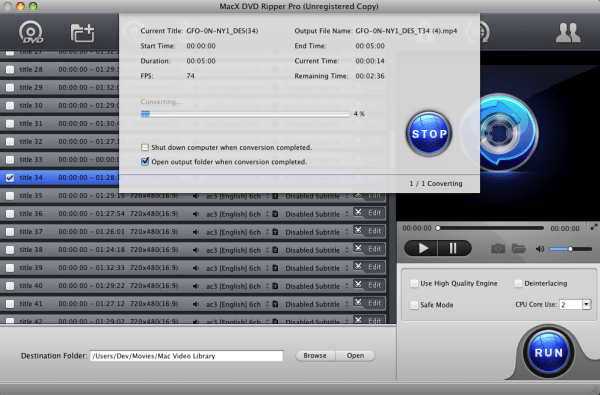
Task: Enable the Deinterlacing checkbox
Action: 518,284
